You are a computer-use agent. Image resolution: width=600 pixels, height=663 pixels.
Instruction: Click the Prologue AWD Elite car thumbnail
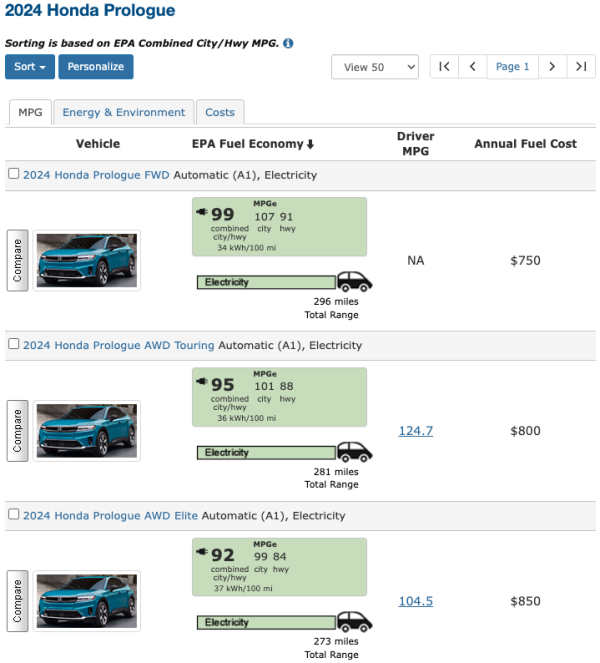click(x=87, y=601)
